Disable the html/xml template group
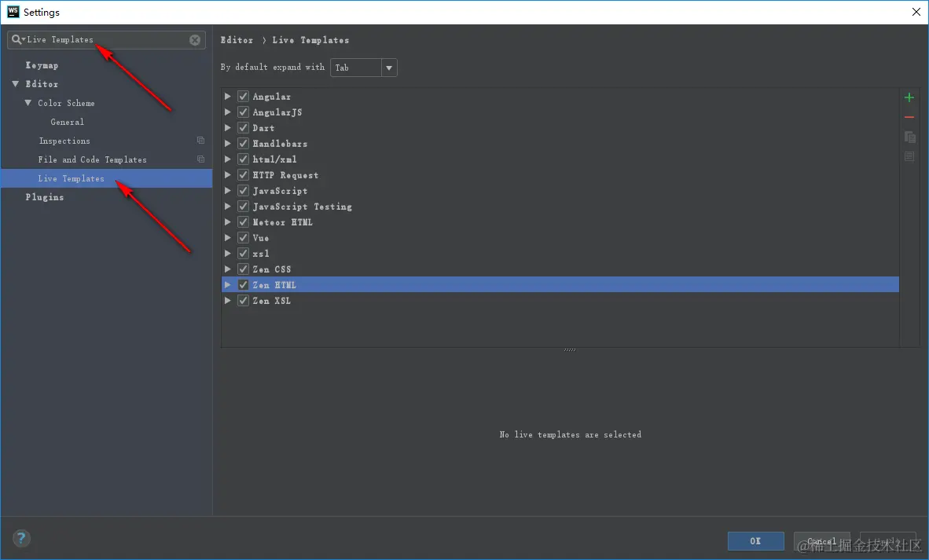 (243, 159)
